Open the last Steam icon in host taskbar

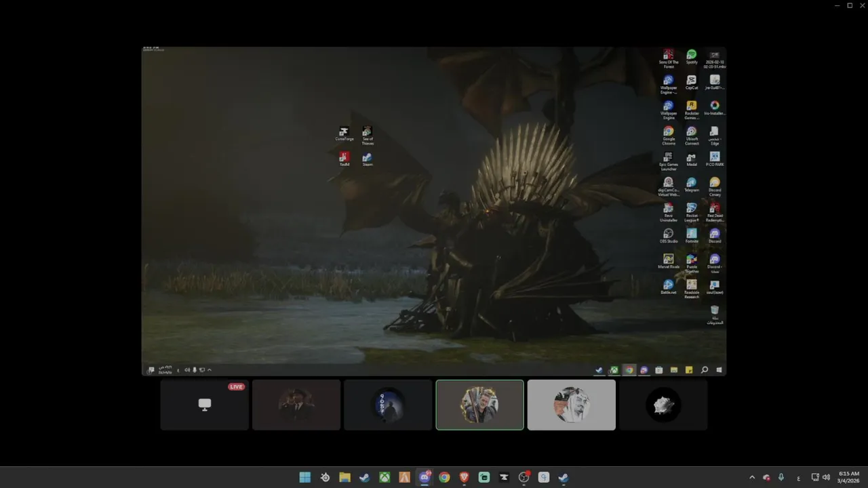(564, 477)
